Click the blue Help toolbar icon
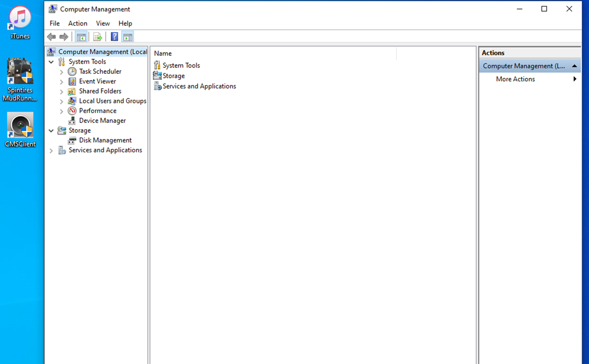This screenshot has height=364, width=589. pos(114,37)
